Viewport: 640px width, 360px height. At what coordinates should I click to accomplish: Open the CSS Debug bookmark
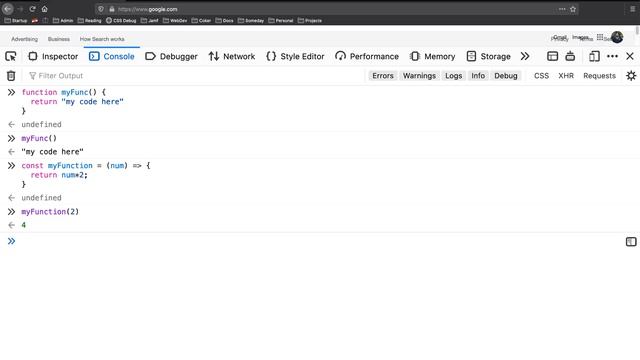[x=121, y=20]
